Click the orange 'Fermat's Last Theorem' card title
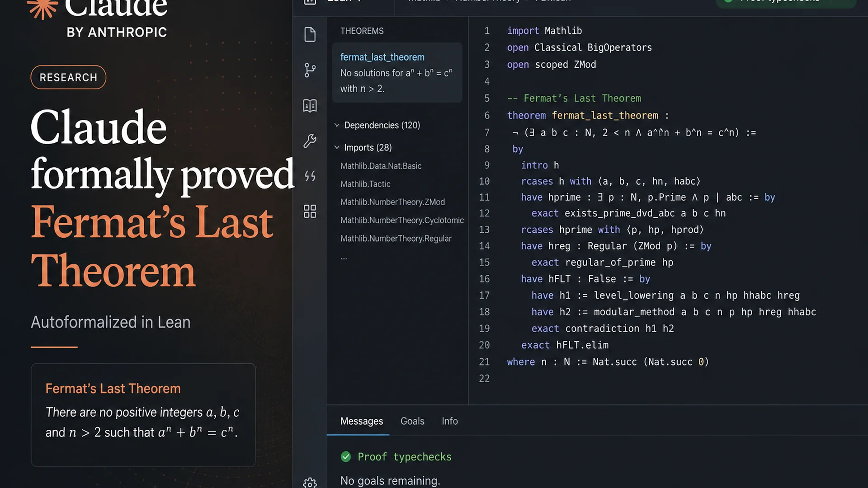Screen dimensions: 868x488 pyautogui.click(x=113, y=389)
